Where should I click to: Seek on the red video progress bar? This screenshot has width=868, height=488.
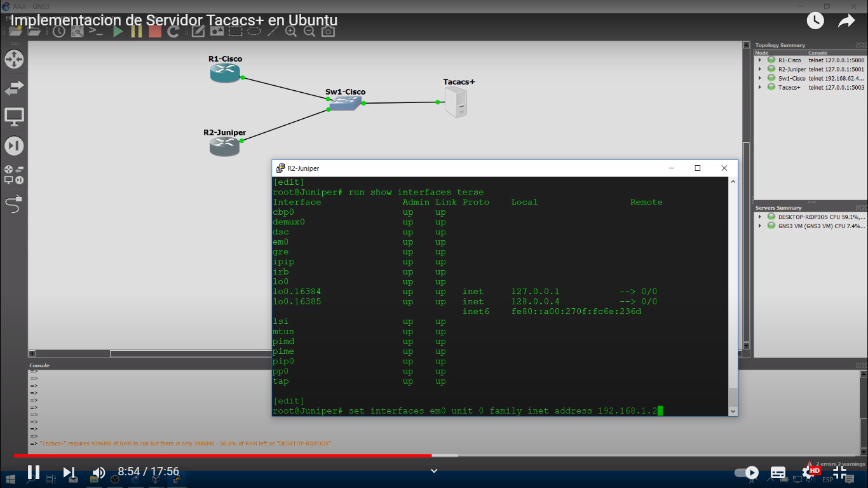coord(222,455)
